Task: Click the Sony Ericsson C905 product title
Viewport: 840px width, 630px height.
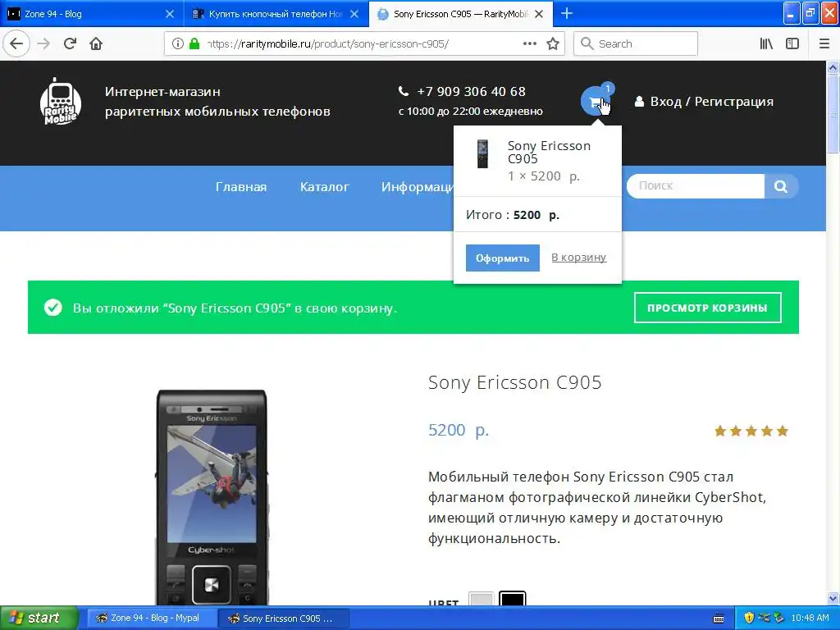Action: pos(515,382)
